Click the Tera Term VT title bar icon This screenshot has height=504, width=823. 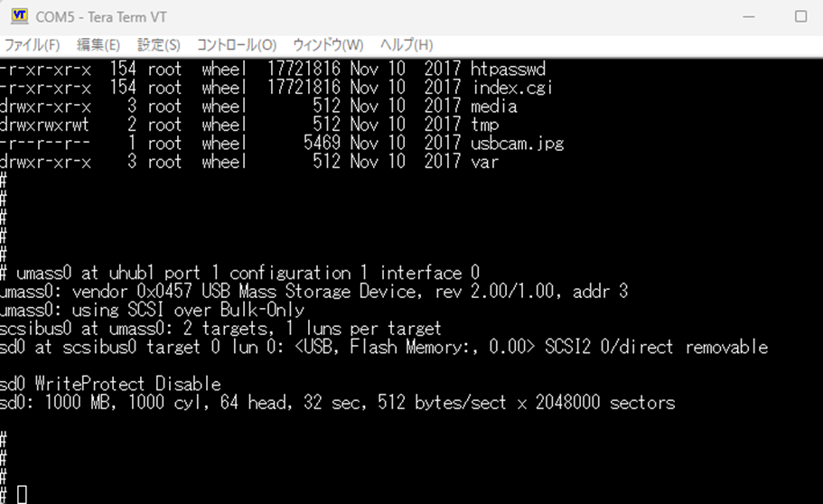[19, 17]
